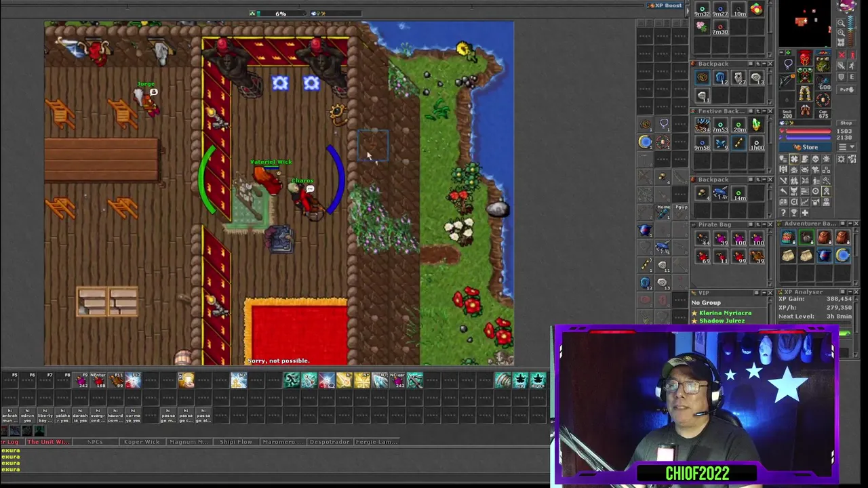Center the minimap on the player
This screenshot has height=488, width=868.
point(841,43)
